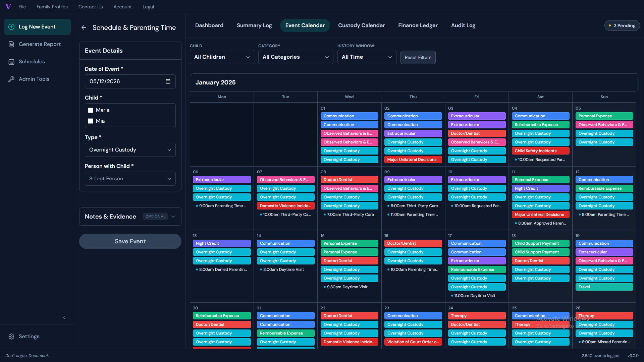This screenshot has width=644, height=362.
Task: Switch to the Finance Ledger tab
Action: (x=418, y=25)
